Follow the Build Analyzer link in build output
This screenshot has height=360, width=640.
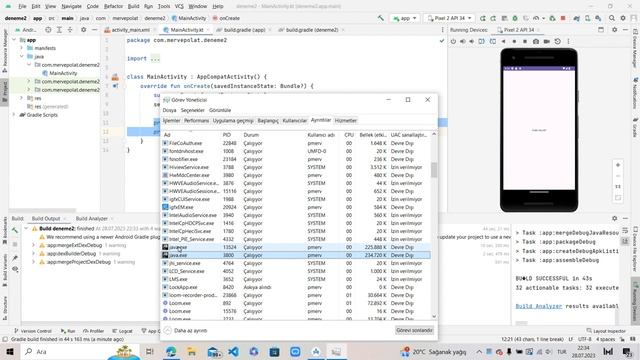pos(539,306)
